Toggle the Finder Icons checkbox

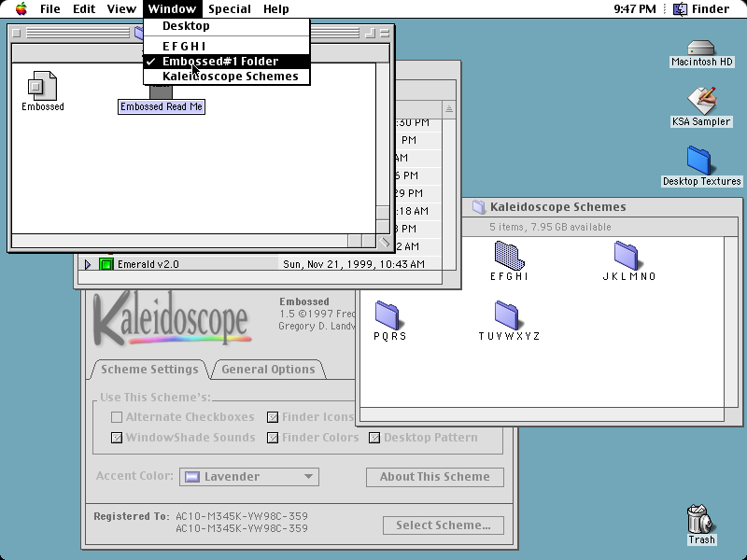[x=273, y=417]
